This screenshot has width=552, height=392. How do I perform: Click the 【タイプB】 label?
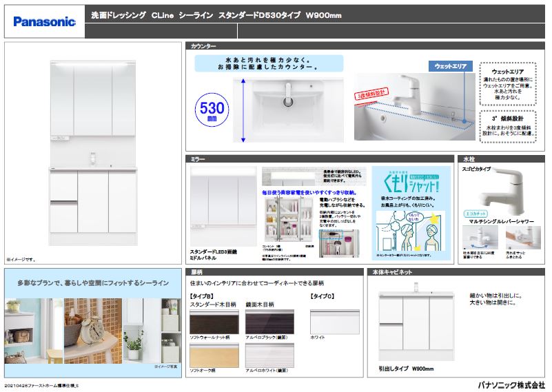(x=202, y=296)
